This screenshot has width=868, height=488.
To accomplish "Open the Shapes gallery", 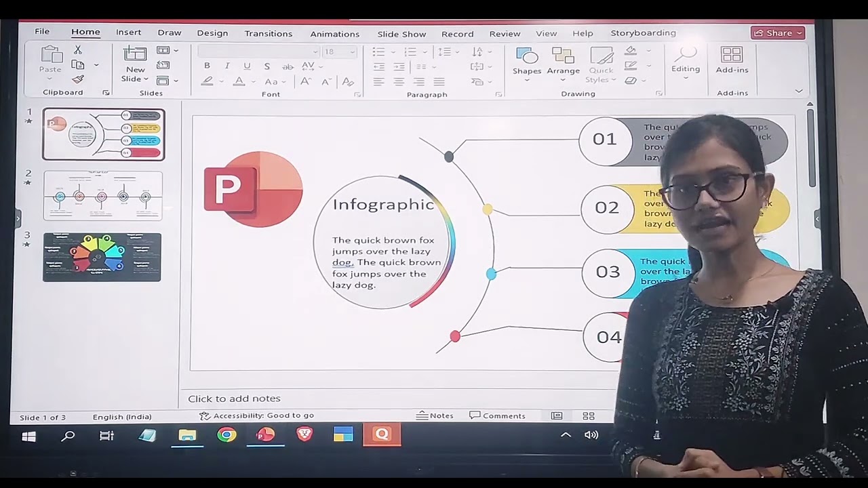I will tap(527, 64).
